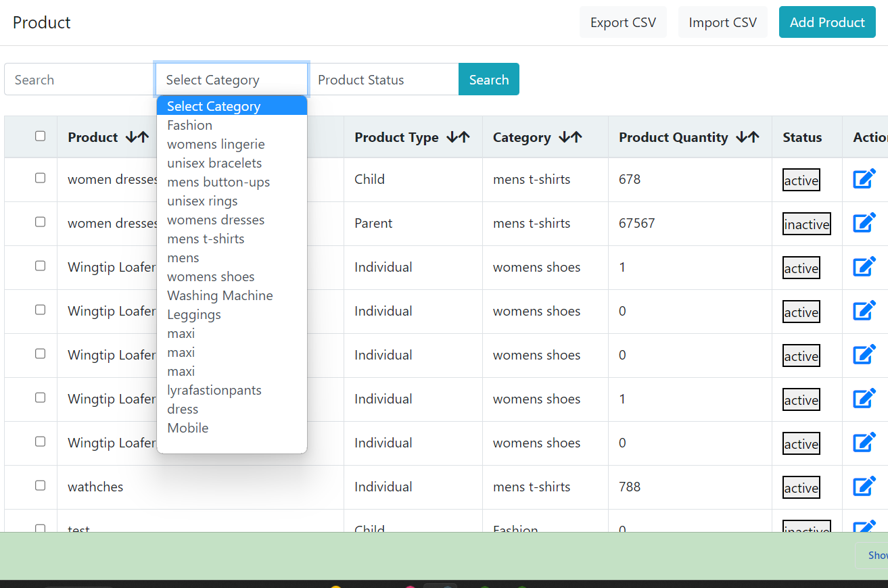Focus the Search text input field

tap(80, 79)
